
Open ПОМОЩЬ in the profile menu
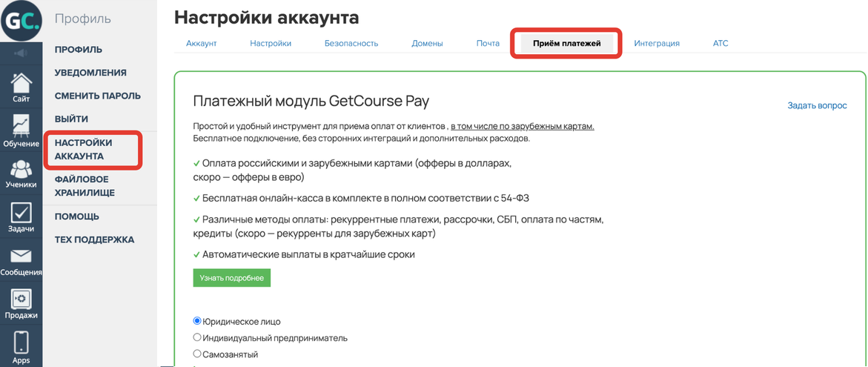(77, 216)
